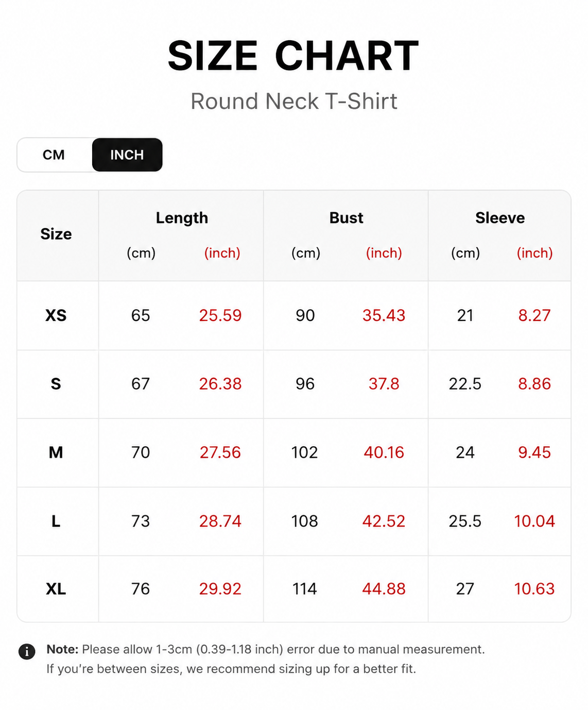The width and height of the screenshot is (588, 710).
Task: Click the Length column header
Action: (182, 218)
